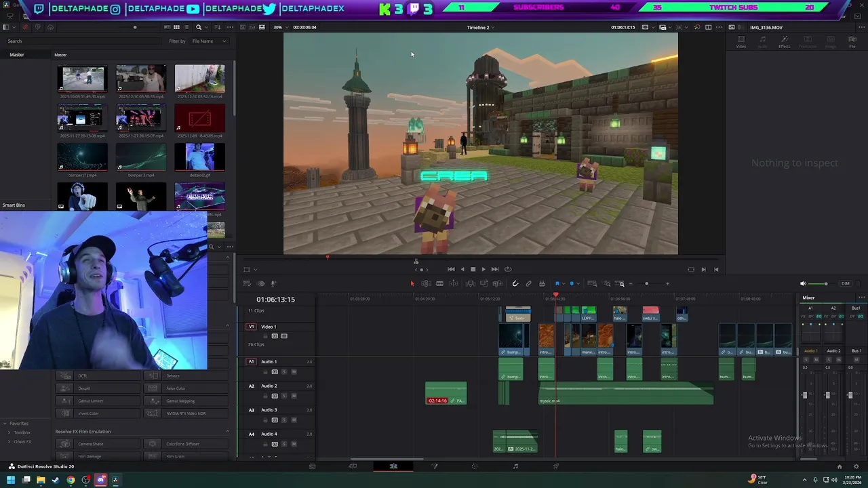Open Project Settings gear icon
Viewport: 868px width, 488px height.
(x=858, y=466)
